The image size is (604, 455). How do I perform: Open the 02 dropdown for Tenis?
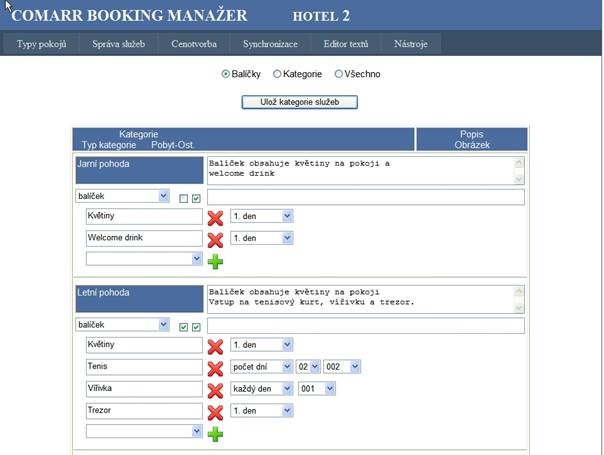click(308, 367)
